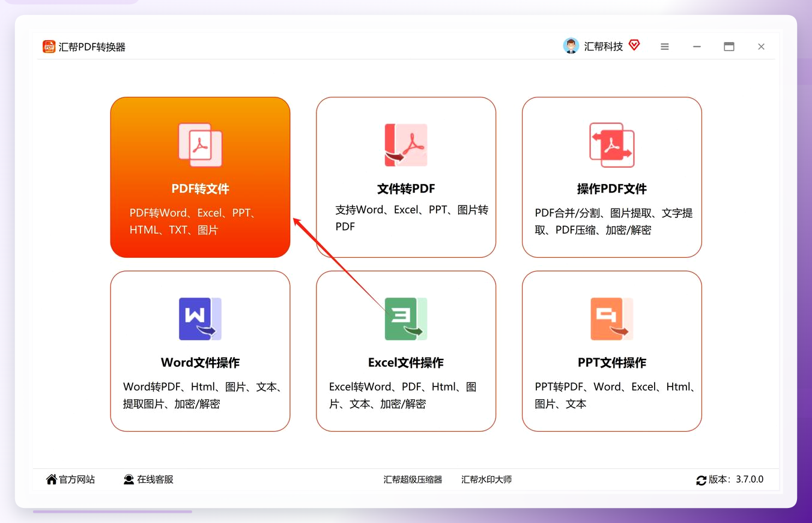Select the 操作PDF文件 title text

612,189
